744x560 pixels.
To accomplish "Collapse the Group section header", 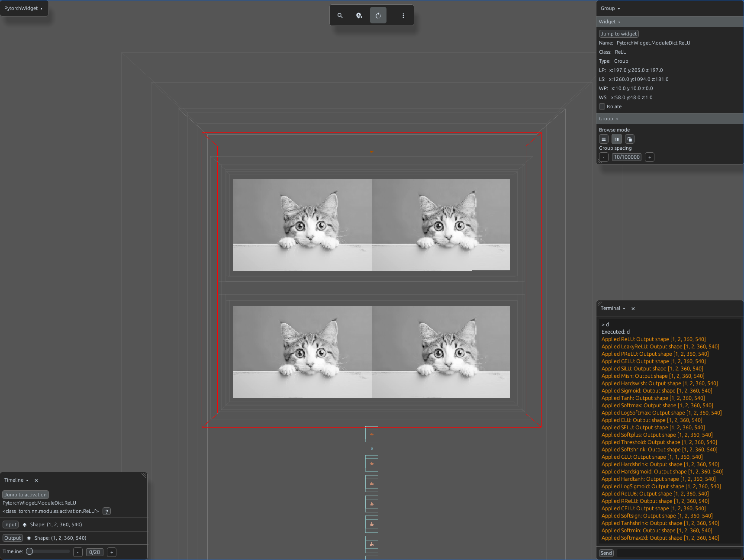I will (x=670, y=119).
